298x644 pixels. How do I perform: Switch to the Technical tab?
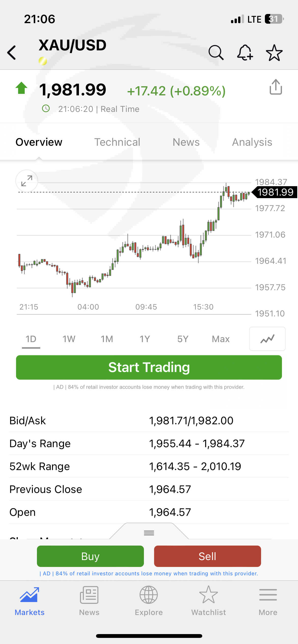[117, 142]
